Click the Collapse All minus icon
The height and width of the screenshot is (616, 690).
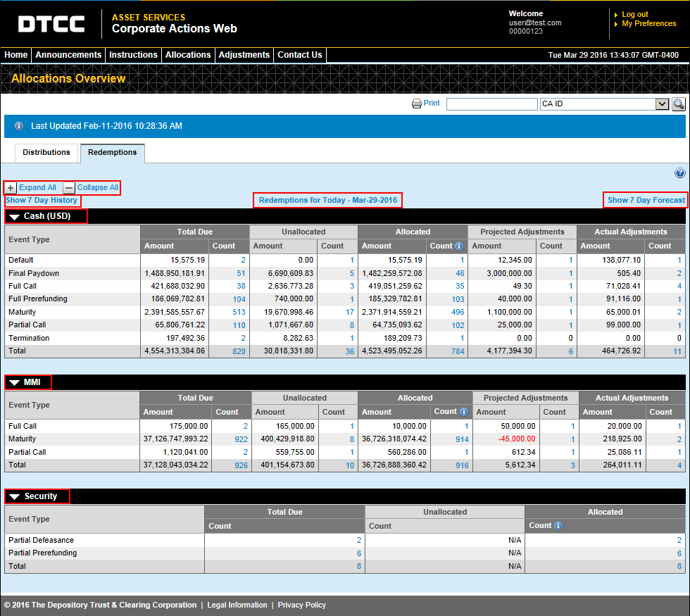[x=68, y=187]
